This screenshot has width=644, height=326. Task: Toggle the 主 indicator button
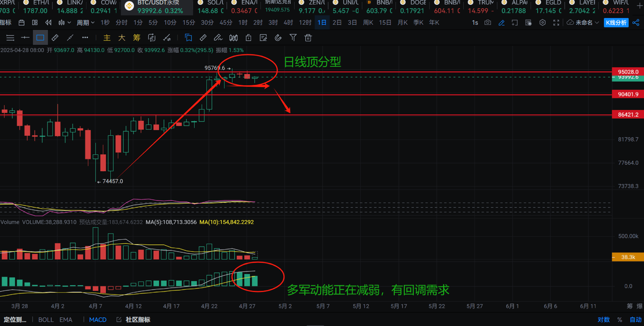click(x=107, y=38)
